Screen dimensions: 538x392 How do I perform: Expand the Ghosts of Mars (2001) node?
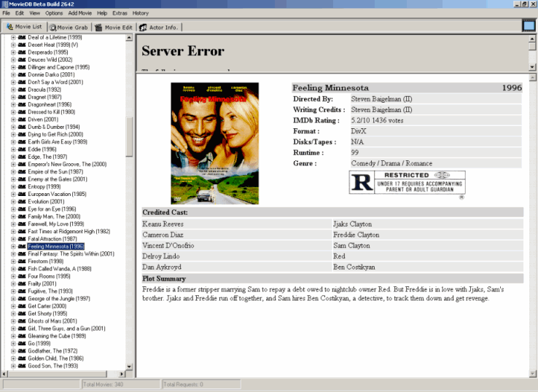click(x=13, y=321)
